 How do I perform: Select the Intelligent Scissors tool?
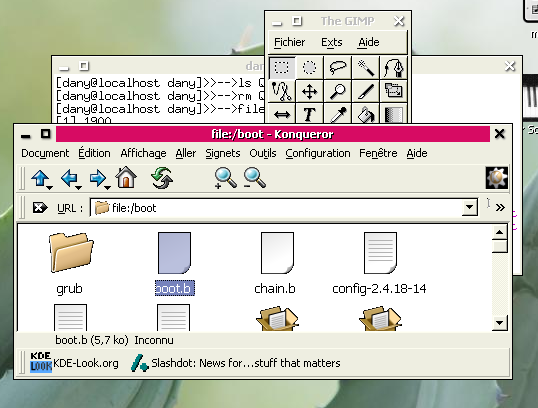coord(282,91)
